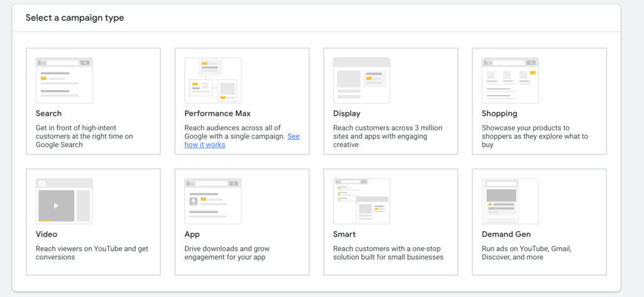Select the Smart campaign title
Image resolution: width=644 pixels, height=297 pixels.
[344, 234]
